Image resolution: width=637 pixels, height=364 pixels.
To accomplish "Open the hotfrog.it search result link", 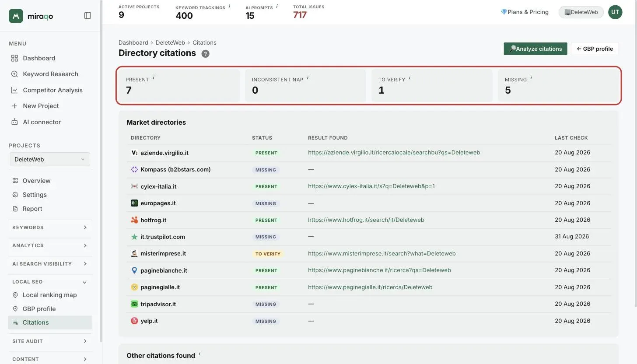I will click(366, 220).
